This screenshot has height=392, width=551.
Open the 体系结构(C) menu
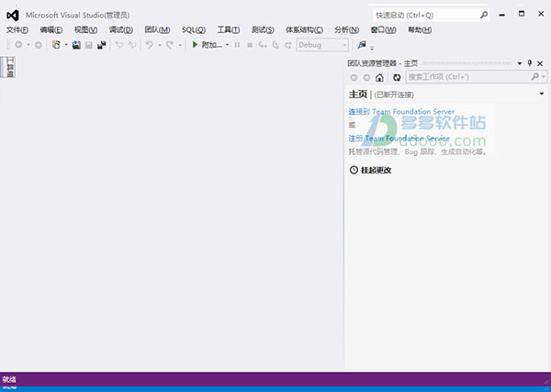point(304,30)
